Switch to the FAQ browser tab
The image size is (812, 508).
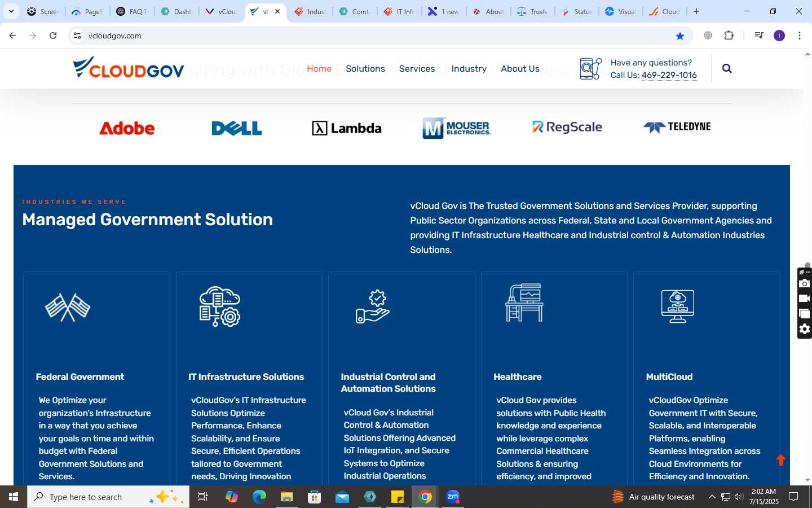click(x=132, y=11)
